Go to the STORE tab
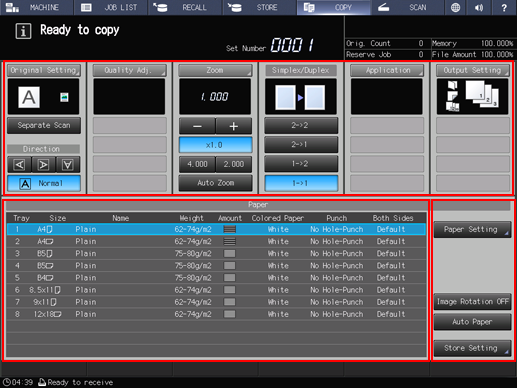 coord(259,7)
